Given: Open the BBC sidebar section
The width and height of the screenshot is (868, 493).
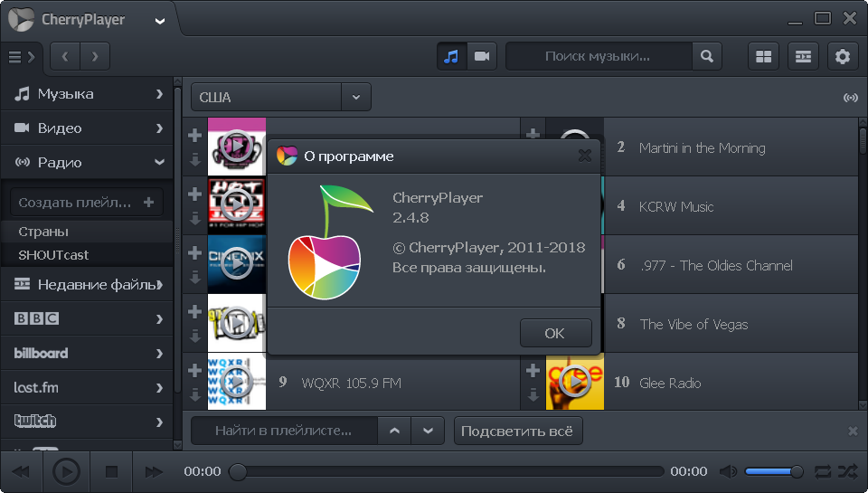Looking at the screenshot, I should tap(88, 319).
